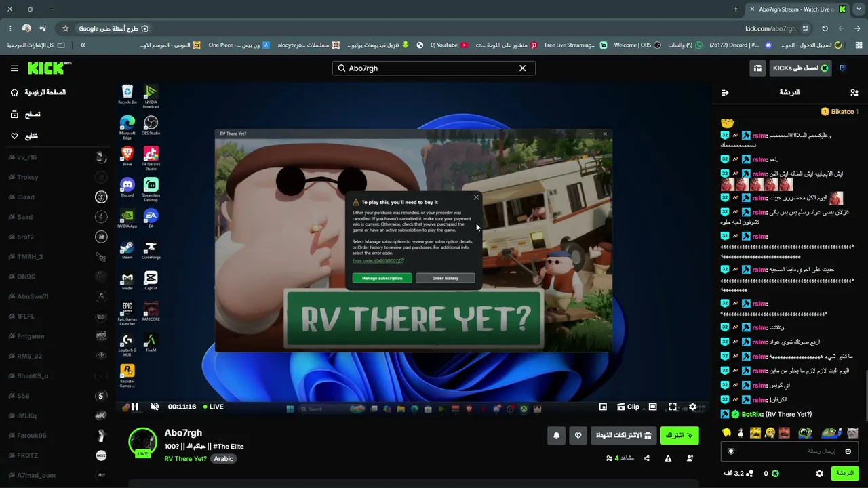This screenshot has height=488, width=868.
Task: Open Abo7rgh streamer avatar
Action: 142,442
